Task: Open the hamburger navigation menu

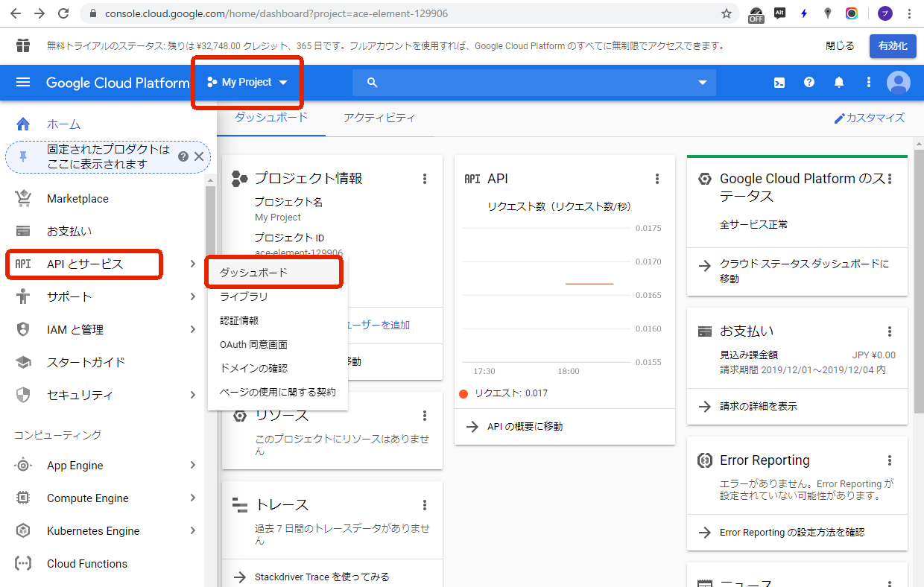Action: 23,83
